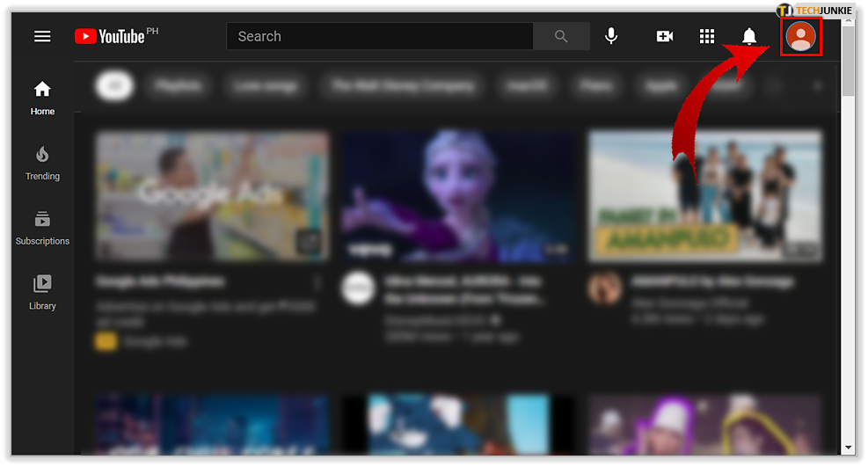Open Trending from the sidebar
Image resolution: width=868 pixels, height=467 pixels.
pos(42,164)
